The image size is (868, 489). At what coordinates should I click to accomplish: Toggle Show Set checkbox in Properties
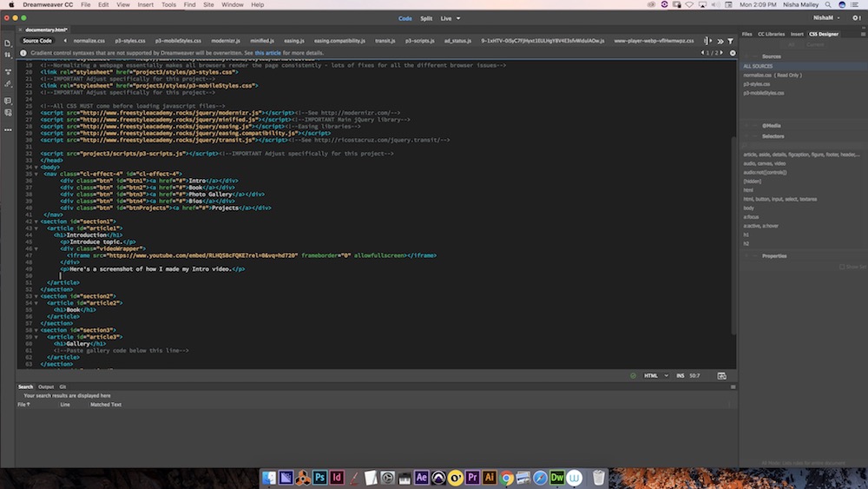point(842,267)
